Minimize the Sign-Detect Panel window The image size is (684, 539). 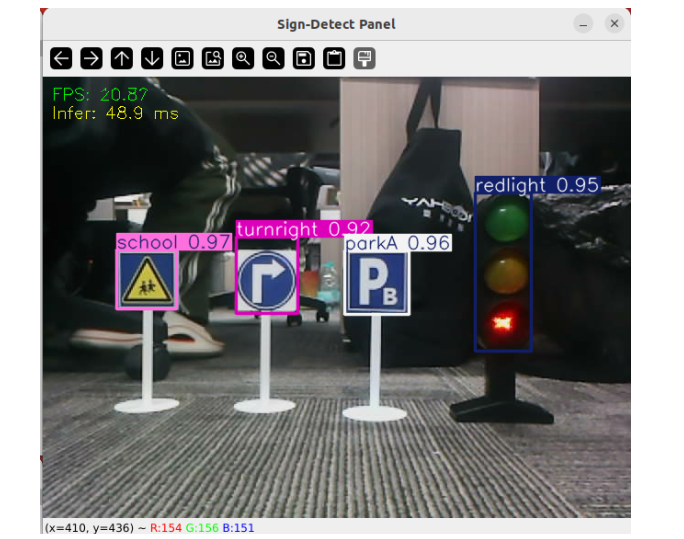tap(583, 24)
